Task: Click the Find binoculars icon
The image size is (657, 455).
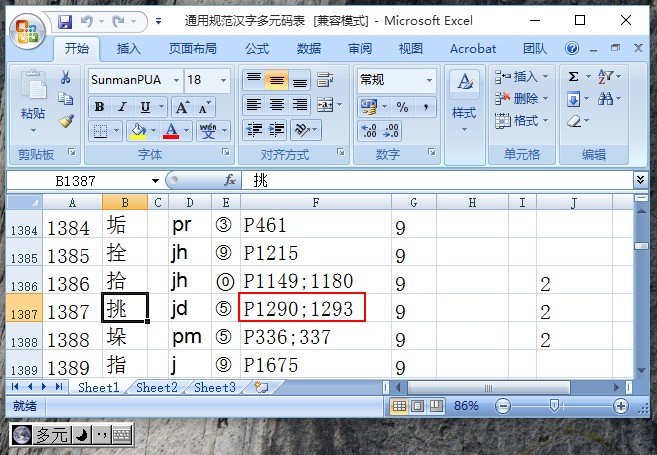Action: (606, 99)
